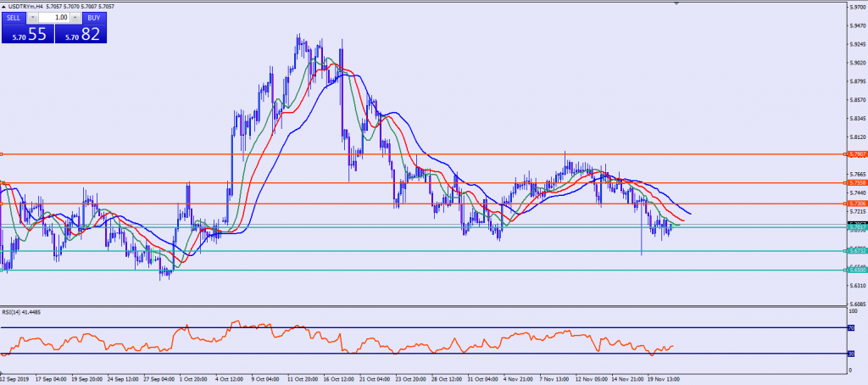Select the 5.7907 orange horizontal line label
Viewport: 868px width, 385px height.
856,154
